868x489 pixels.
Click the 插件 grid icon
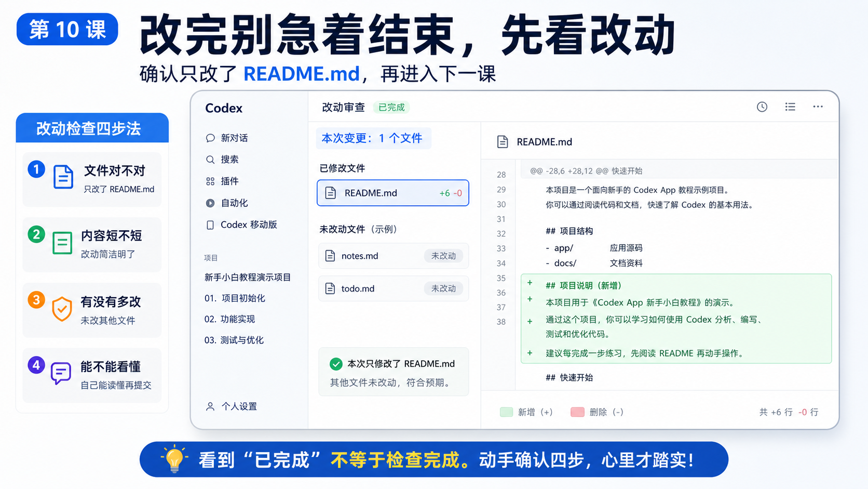tap(210, 181)
